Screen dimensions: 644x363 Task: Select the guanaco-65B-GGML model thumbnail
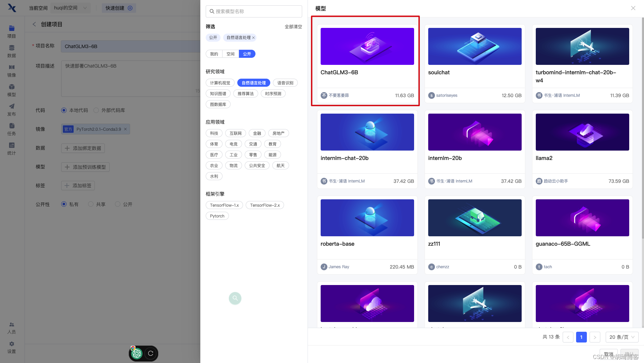click(x=582, y=218)
